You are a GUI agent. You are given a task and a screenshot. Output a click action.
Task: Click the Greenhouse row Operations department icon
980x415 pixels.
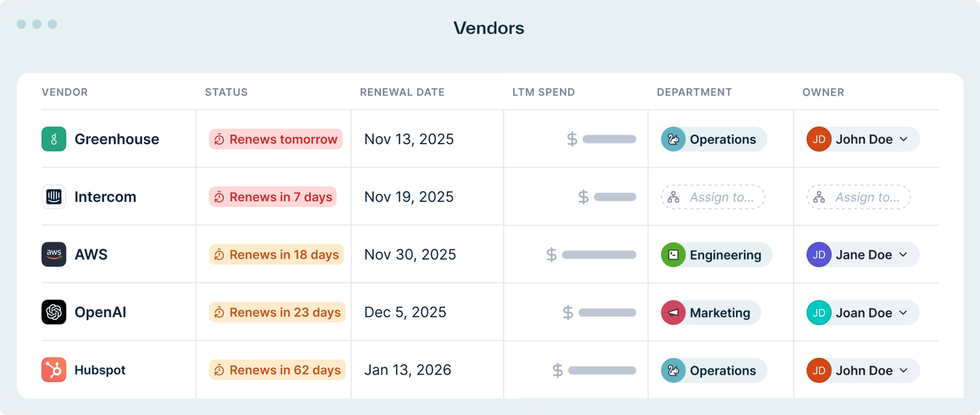pos(673,139)
